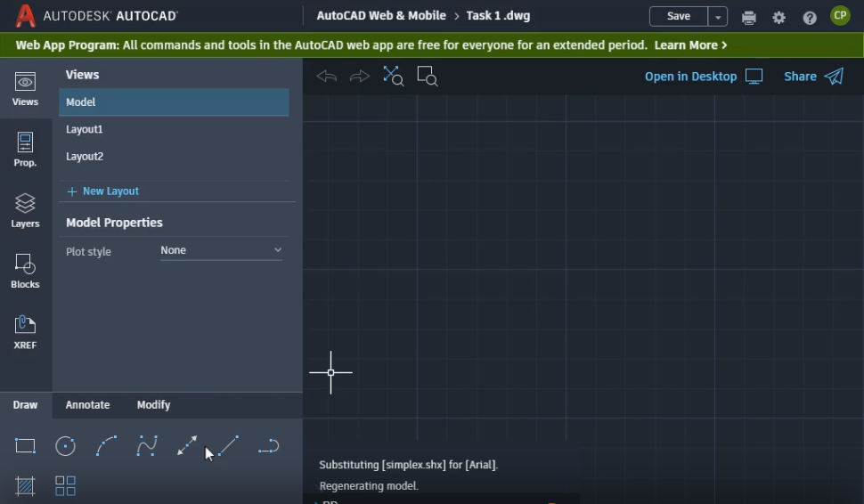Viewport: 864px width, 504px height.
Task: Click Open in Desktop
Action: (x=704, y=76)
